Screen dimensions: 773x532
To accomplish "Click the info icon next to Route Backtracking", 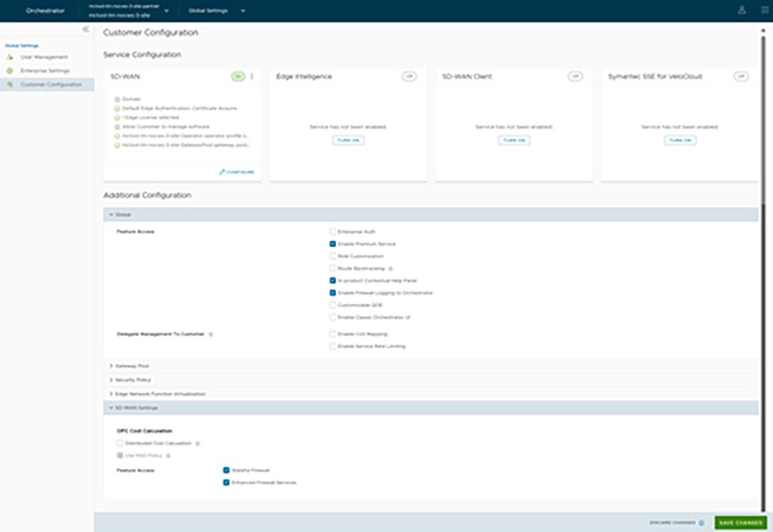I will tap(390, 268).
